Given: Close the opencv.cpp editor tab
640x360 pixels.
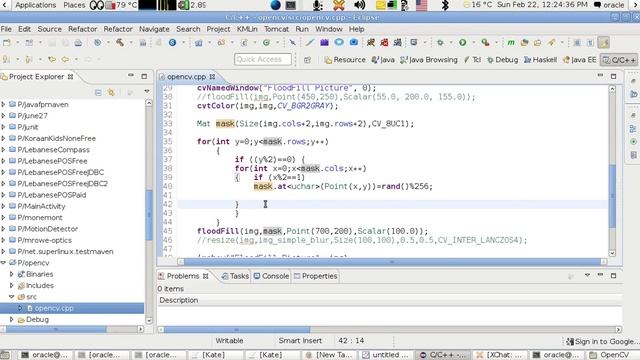Looking at the screenshot, I should pyautogui.click(x=212, y=76).
